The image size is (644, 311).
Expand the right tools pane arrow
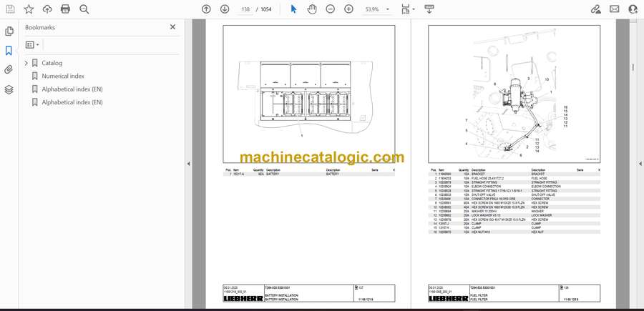point(640,164)
